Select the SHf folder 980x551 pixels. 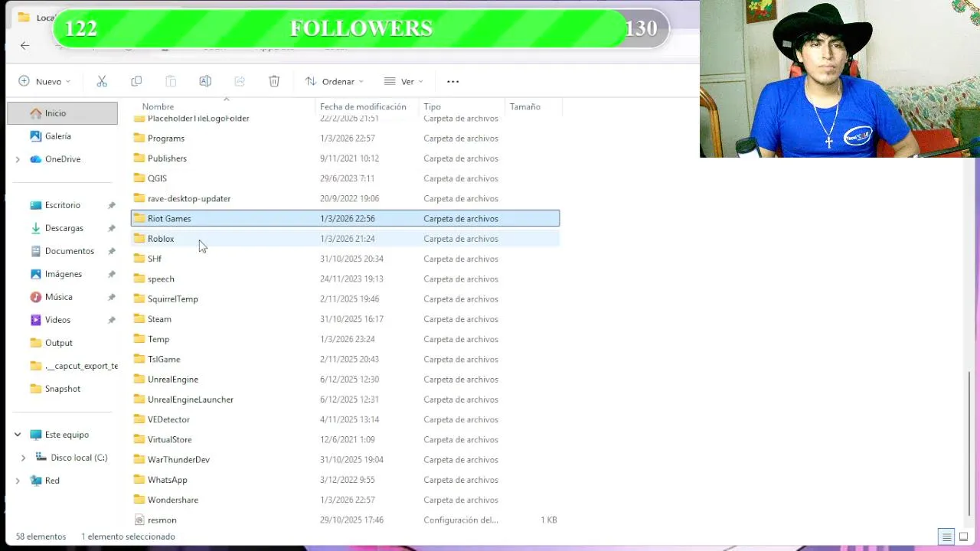345,259
